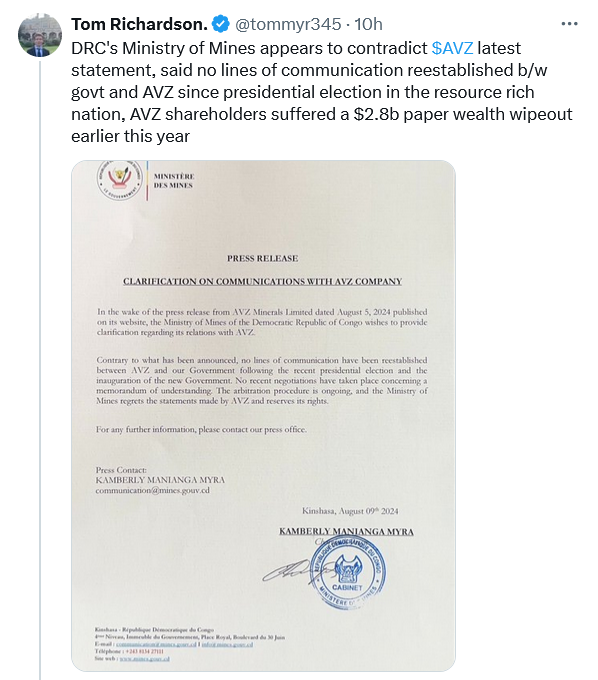Click the communication@mines.gouv.cd email in image

click(152, 490)
